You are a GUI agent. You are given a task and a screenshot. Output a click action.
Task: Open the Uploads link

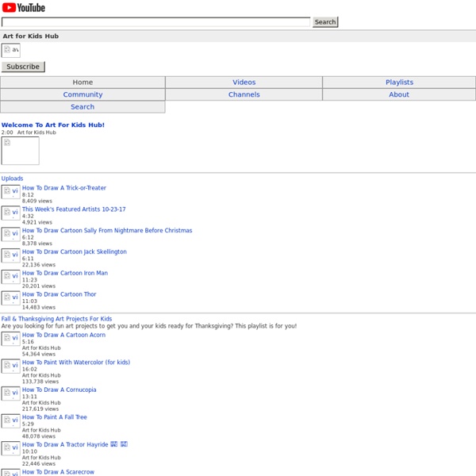[12, 178]
